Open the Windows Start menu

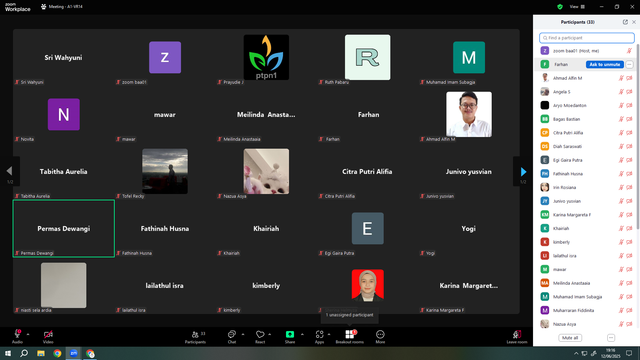tap(8, 353)
